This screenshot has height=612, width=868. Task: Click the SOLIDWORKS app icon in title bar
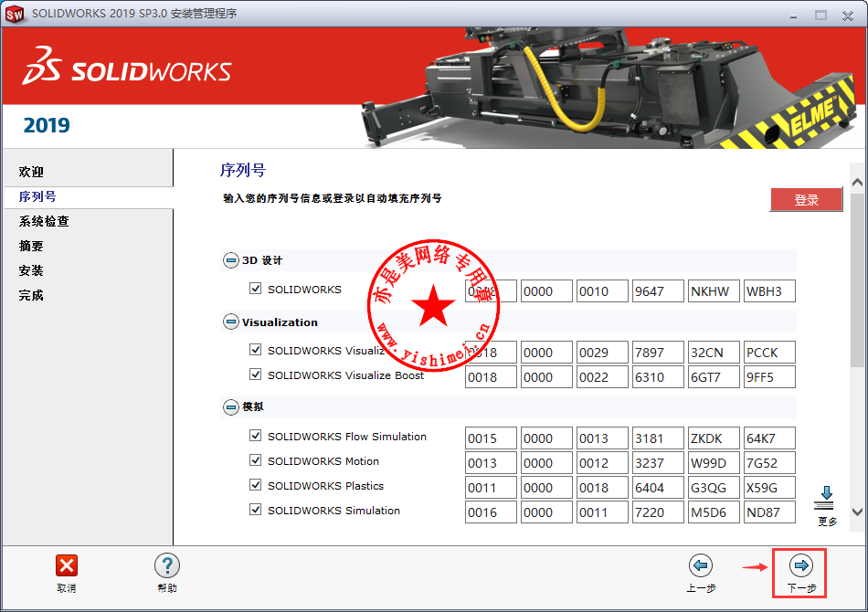click(x=15, y=14)
